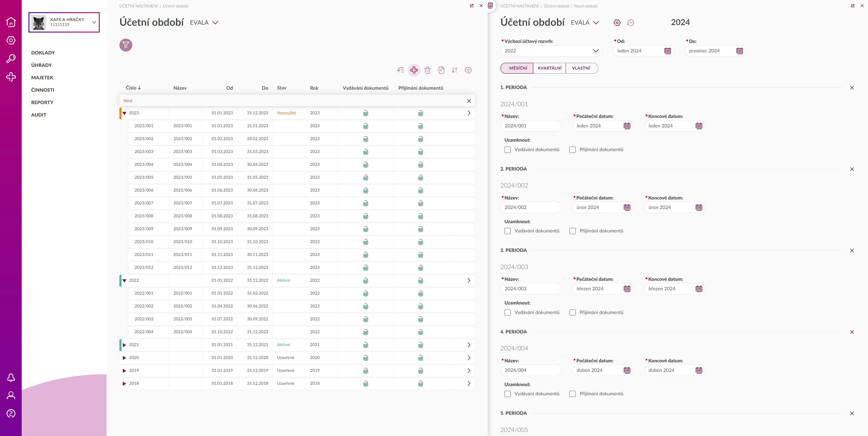Remove the 3. PERIODA section
Viewport: 868px width, 436px height.
click(852, 251)
